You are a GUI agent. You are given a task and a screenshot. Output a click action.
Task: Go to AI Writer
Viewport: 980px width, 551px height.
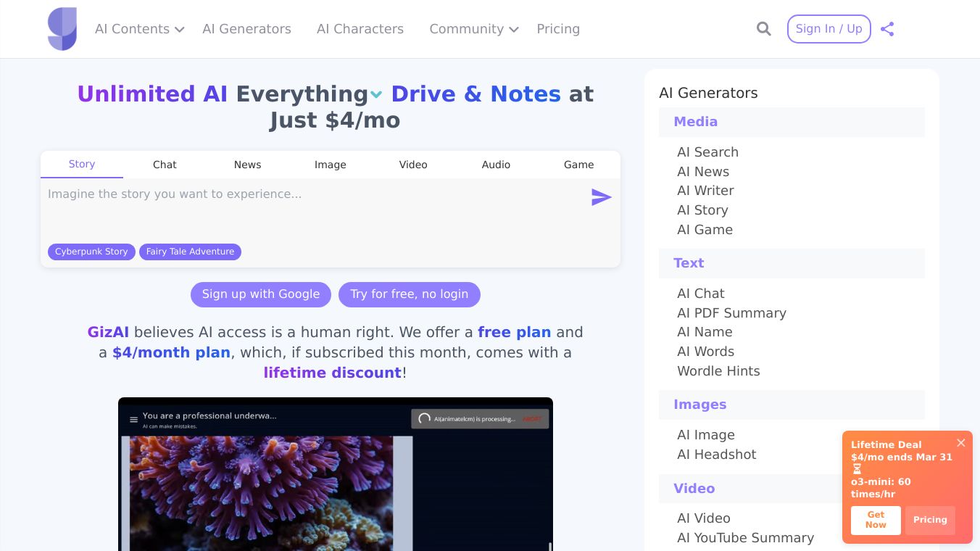click(705, 191)
